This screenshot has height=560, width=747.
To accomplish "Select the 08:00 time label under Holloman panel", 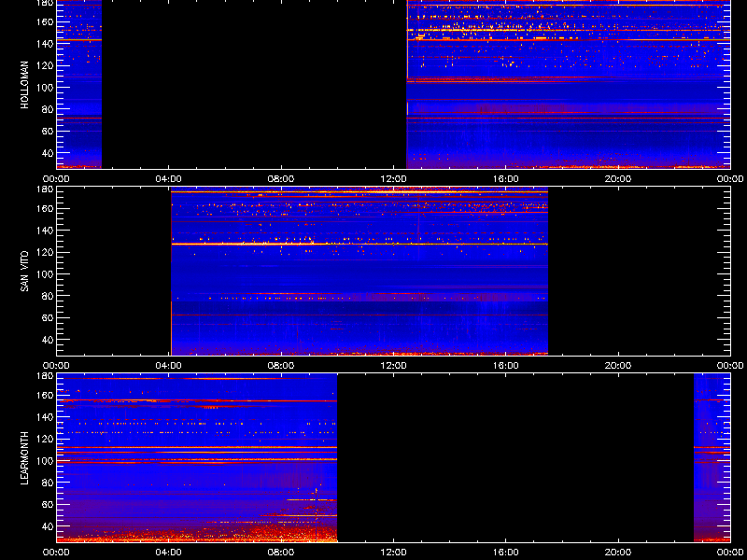I will pos(281,179).
